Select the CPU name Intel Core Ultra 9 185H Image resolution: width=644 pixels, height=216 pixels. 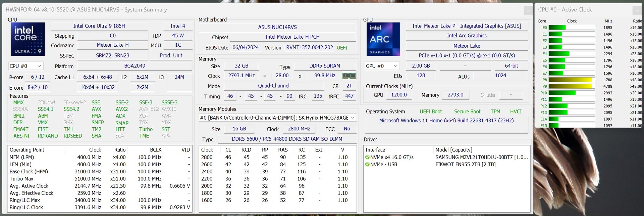tap(99, 26)
